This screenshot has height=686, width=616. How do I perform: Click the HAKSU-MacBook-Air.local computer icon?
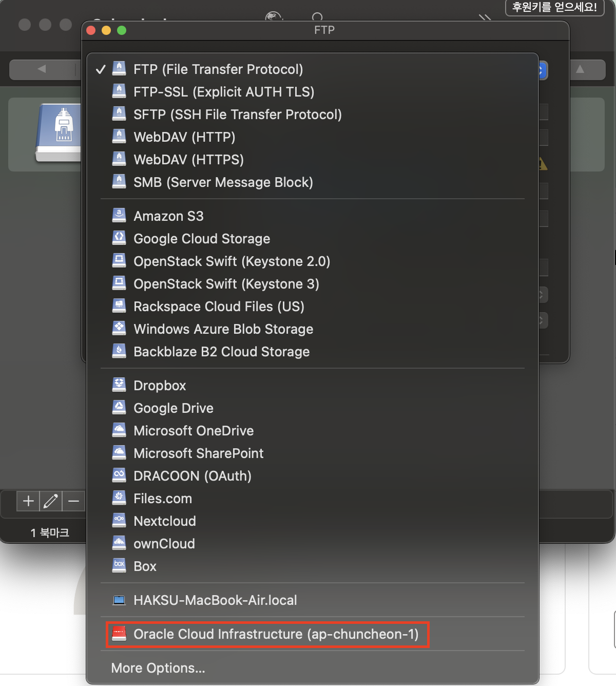tap(119, 600)
